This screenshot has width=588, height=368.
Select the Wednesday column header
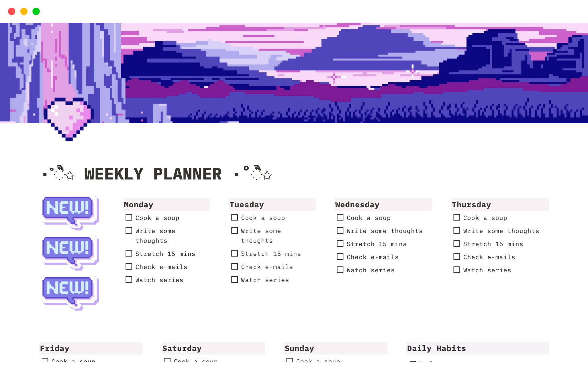click(356, 204)
